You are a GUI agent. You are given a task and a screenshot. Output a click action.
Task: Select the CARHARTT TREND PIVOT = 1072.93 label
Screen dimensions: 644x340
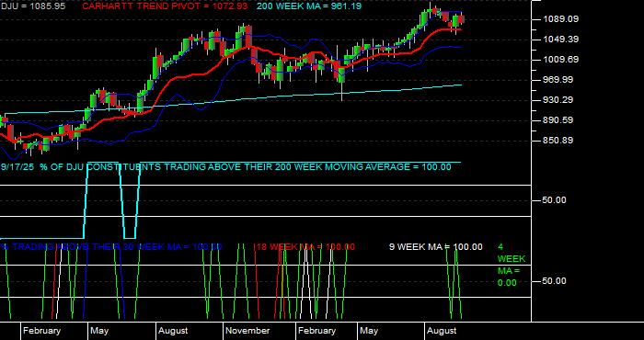(166, 6)
